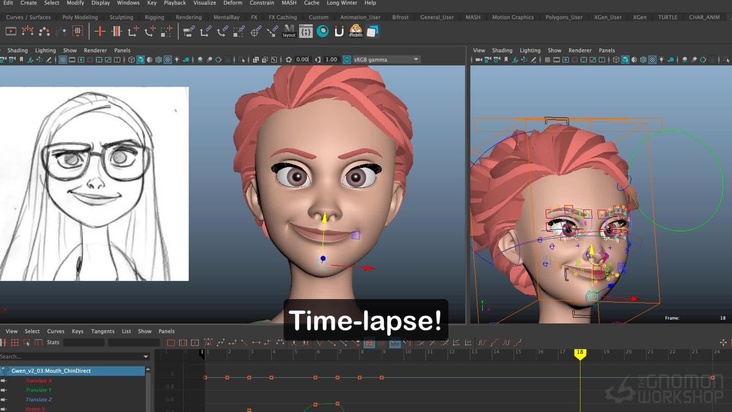
Task: Toggle the Translate Y channel icon
Action: click(x=5, y=390)
